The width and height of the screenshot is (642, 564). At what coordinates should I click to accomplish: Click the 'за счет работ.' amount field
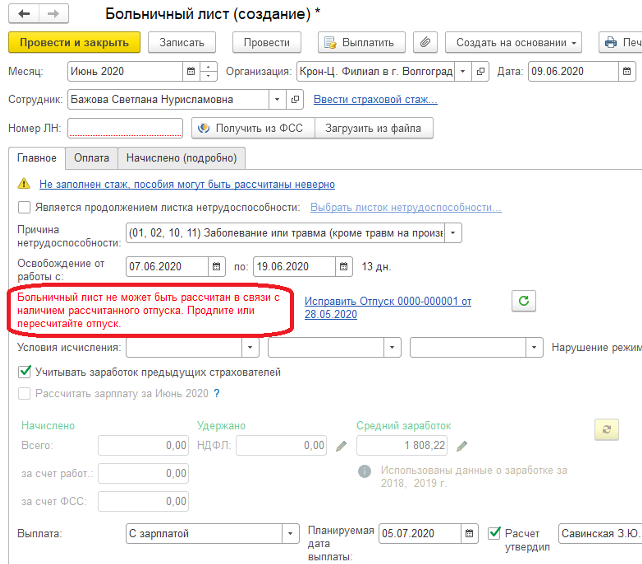pos(143,474)
